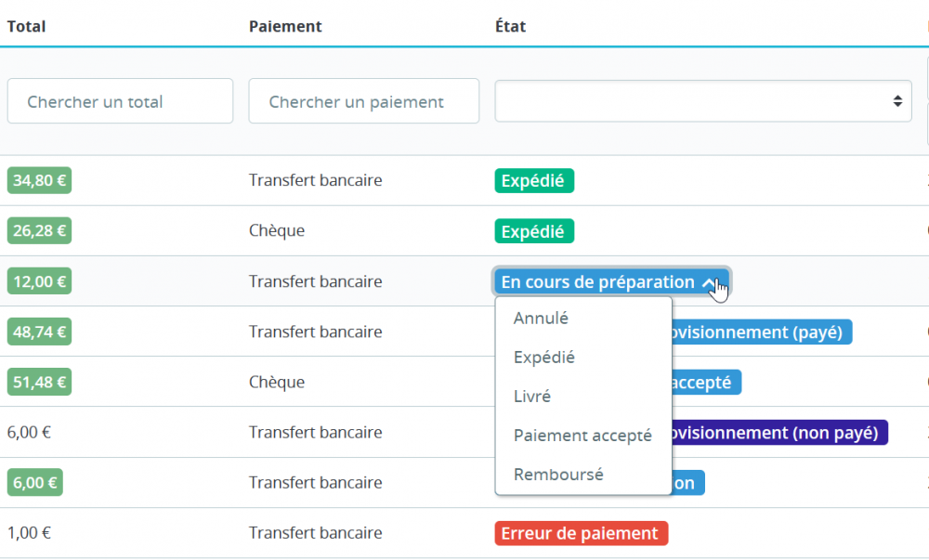Choose Livré from the status menu
The height and width of the screenshot is (560, 929).
coord(532,397)
